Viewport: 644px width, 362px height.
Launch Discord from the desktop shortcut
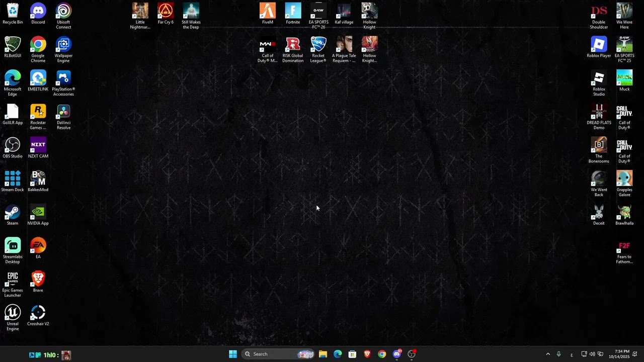[x=38, y=14]
